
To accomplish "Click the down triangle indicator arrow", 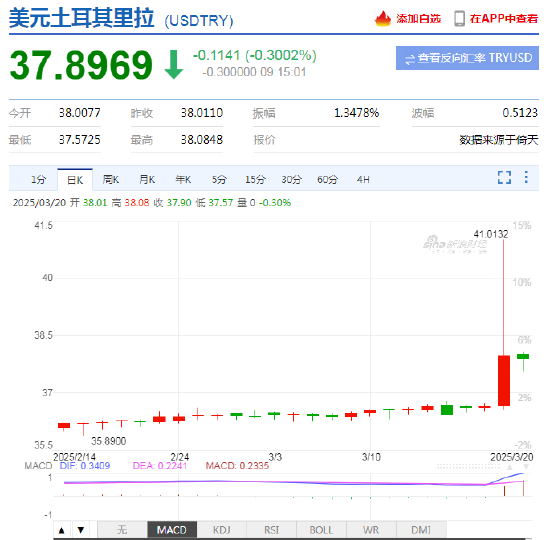I will pyautogui.click(x=81, y=530).
